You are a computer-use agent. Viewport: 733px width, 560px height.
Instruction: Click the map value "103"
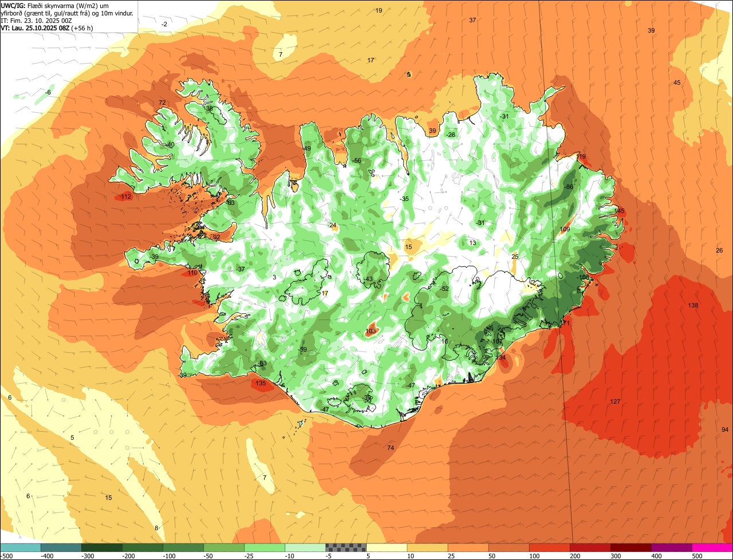371,331
